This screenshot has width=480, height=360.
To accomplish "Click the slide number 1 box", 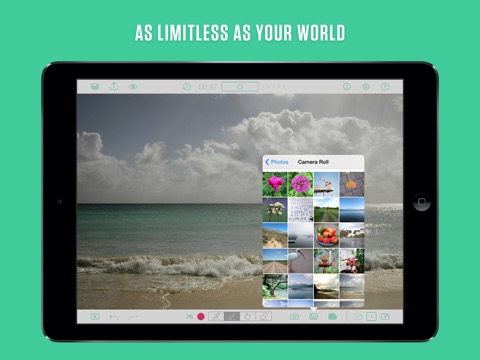I will 371,317.
